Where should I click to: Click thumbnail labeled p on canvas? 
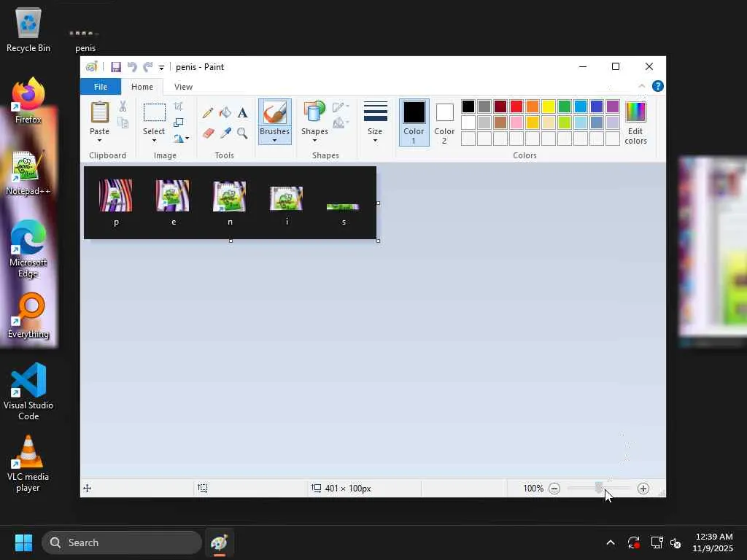point(116,195)
